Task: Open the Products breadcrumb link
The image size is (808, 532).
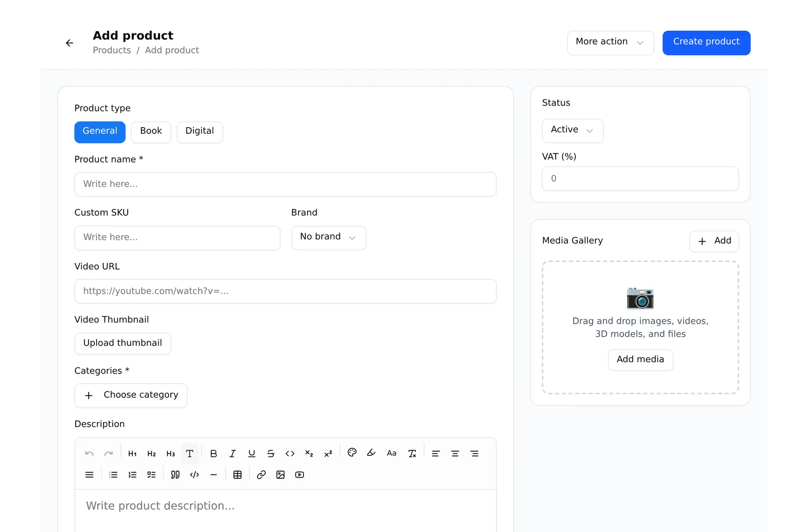Action: pos(112,50)
